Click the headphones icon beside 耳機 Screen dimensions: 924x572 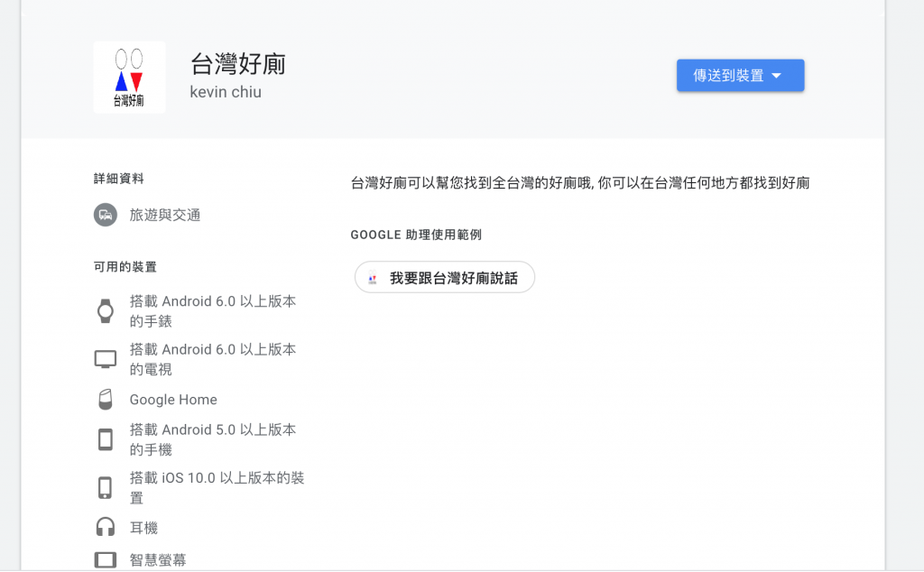pyautogui.click(x=106, y=527)
